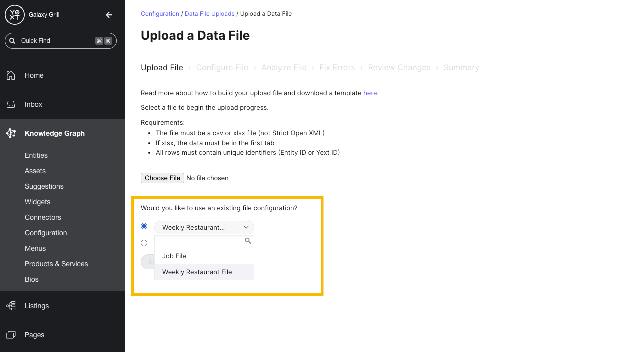
Task: Open Entities in Knowledge Graph menu
Action: pyautogui.click(x=36, y=155)
